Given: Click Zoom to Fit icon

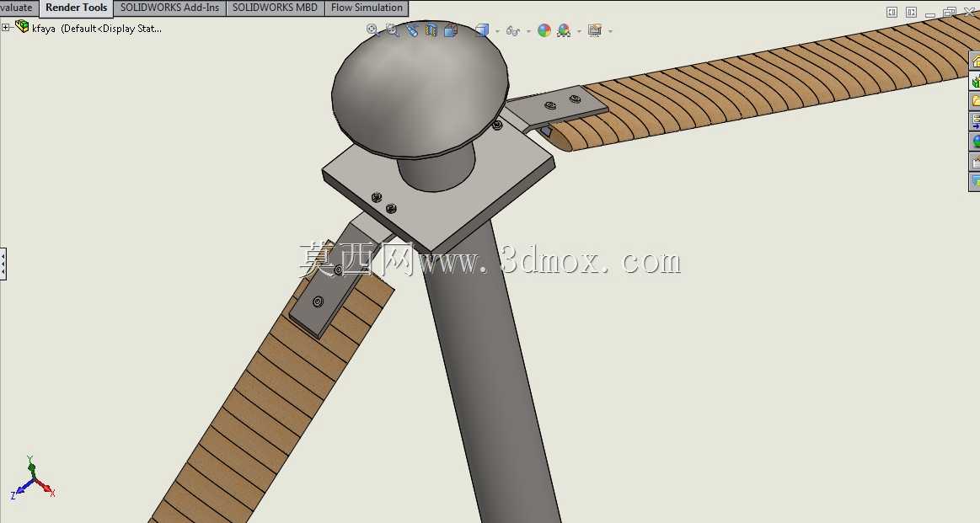Looking at the screenshot, I should (372, 29).
